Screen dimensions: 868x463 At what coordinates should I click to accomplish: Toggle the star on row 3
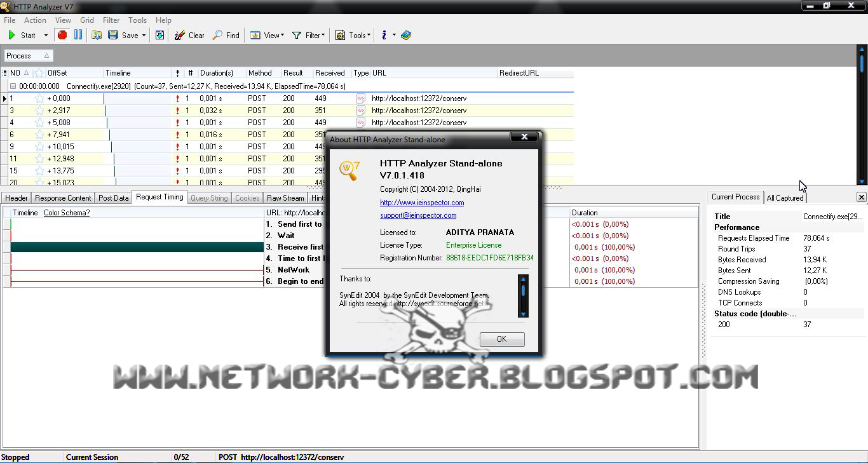click(x=39, y=111)
